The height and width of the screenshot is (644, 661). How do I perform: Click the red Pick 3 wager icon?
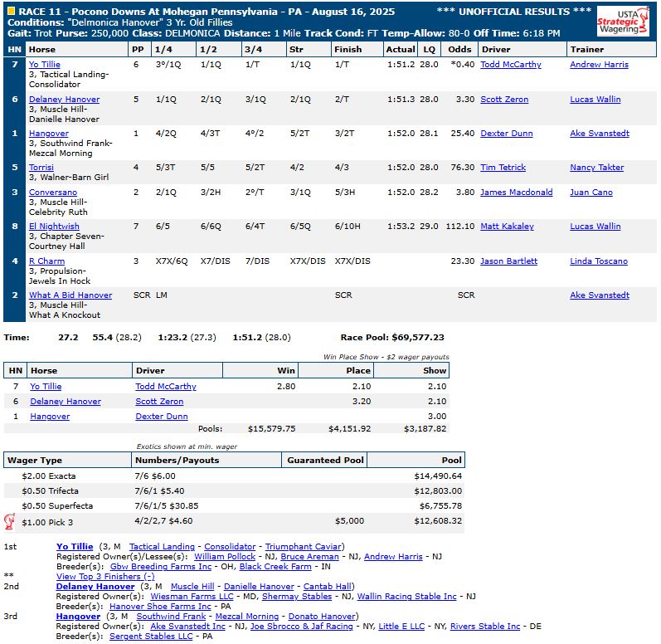(x=10, y=521)
